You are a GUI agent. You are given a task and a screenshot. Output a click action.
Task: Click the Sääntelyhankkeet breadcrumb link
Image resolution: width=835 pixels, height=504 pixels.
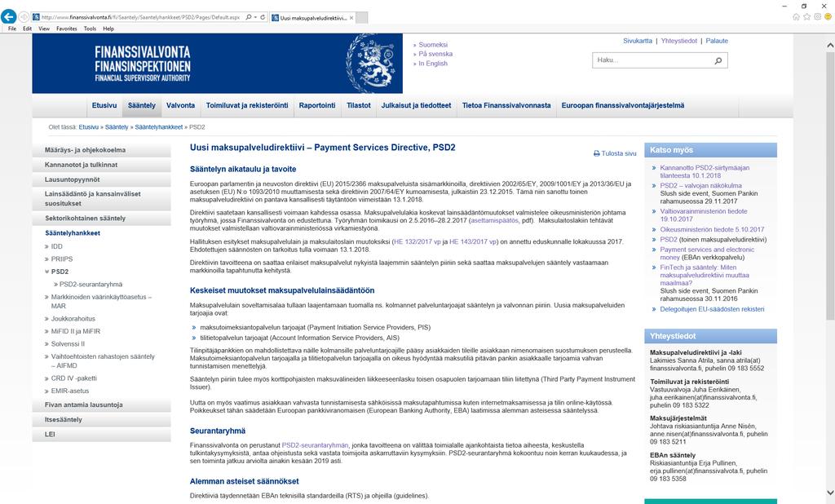[x=159, y=127]
